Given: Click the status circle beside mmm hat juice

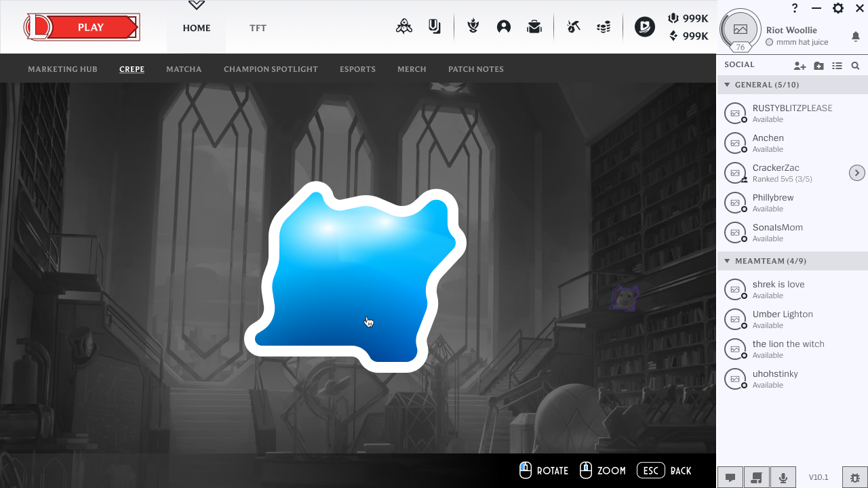Looking at the screenshot, I should click(769, 42).
